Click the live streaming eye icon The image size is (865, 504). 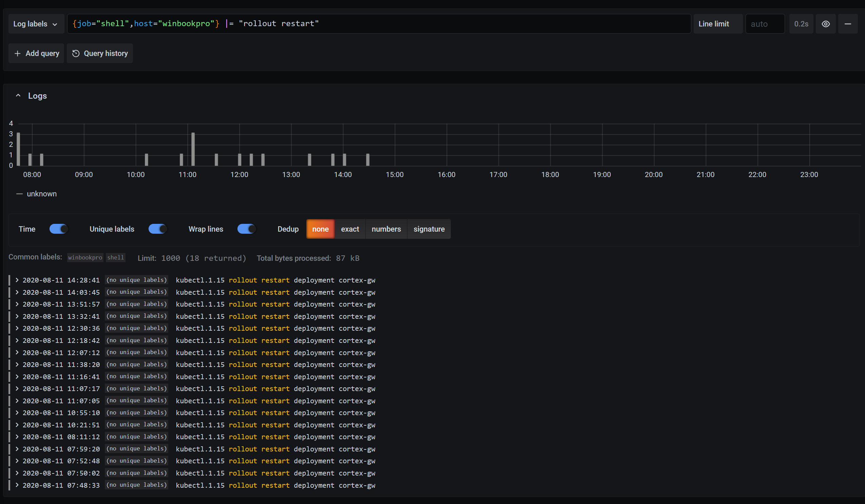[826, 24]
